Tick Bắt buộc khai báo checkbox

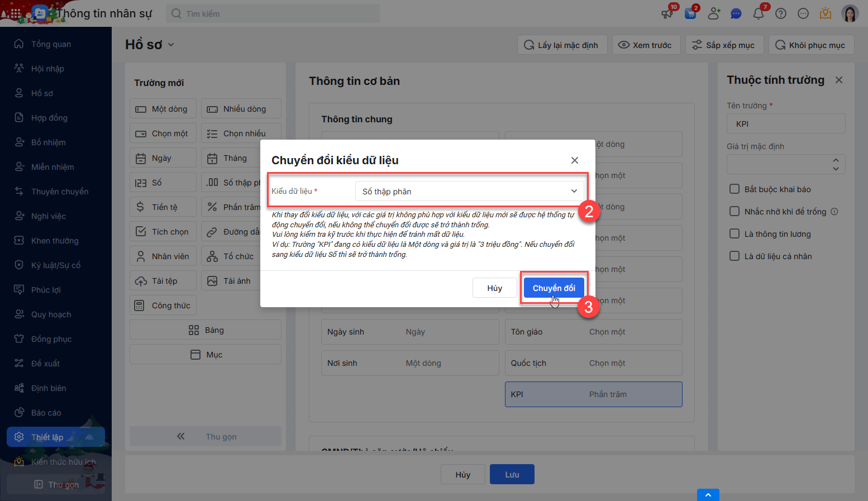[x=735, y=189]
